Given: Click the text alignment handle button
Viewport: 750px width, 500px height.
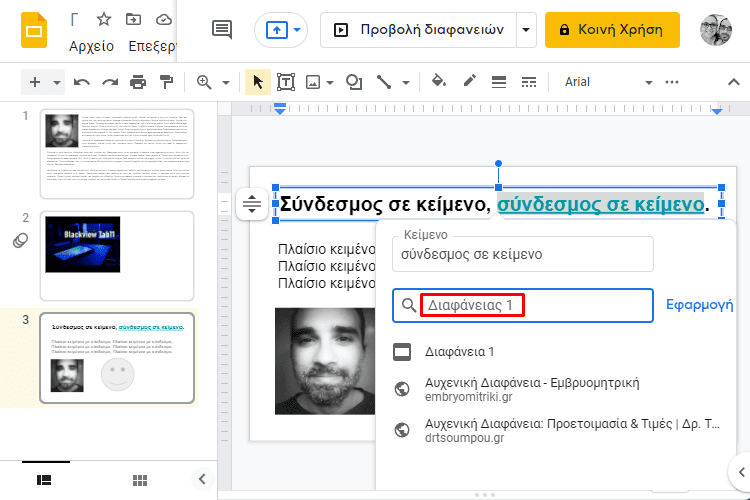Looking at the screenshot, I should pos(252,204).
